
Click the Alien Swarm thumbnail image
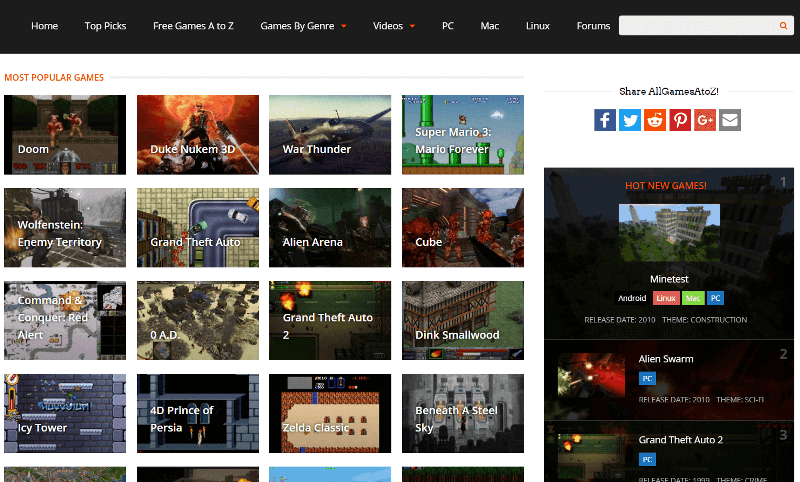[x=591, y=375]
